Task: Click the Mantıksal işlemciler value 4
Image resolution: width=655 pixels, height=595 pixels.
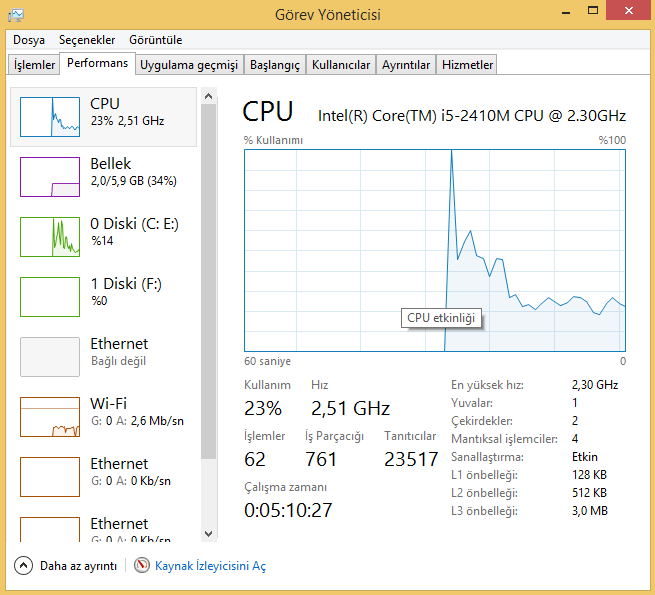Action: pyautogui.click(x=575, y=439)
